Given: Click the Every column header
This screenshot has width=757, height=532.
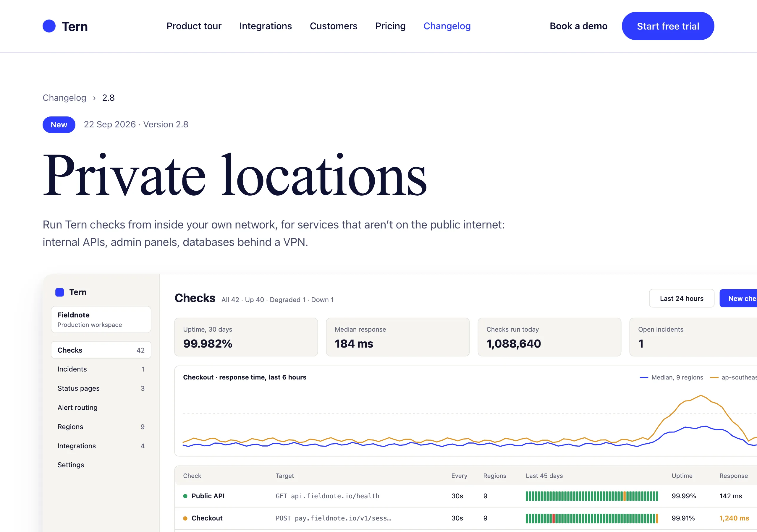Looking at the screenshot, I should click(459, 476).
